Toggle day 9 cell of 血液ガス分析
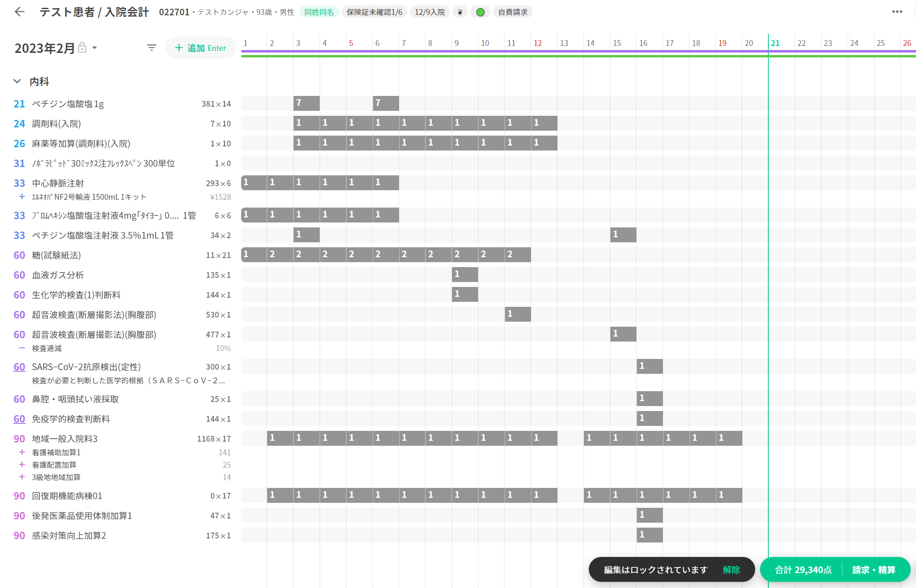 [x=464, y=275]
